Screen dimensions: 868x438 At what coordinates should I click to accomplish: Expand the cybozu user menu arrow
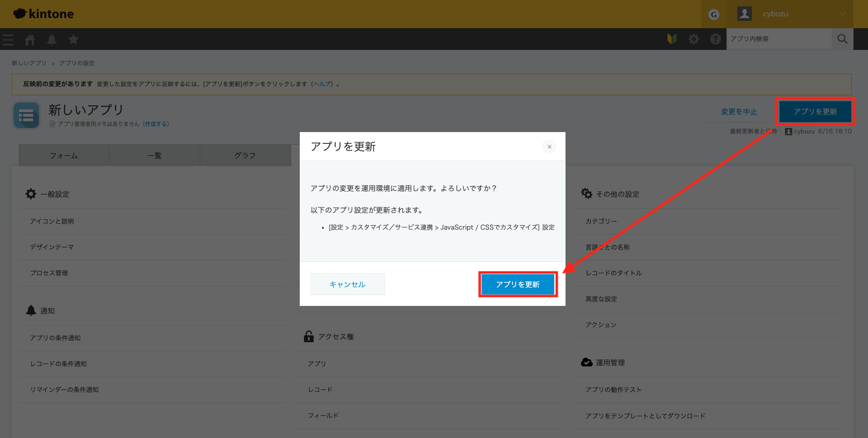pyautogui.click(x=842, y=14)
